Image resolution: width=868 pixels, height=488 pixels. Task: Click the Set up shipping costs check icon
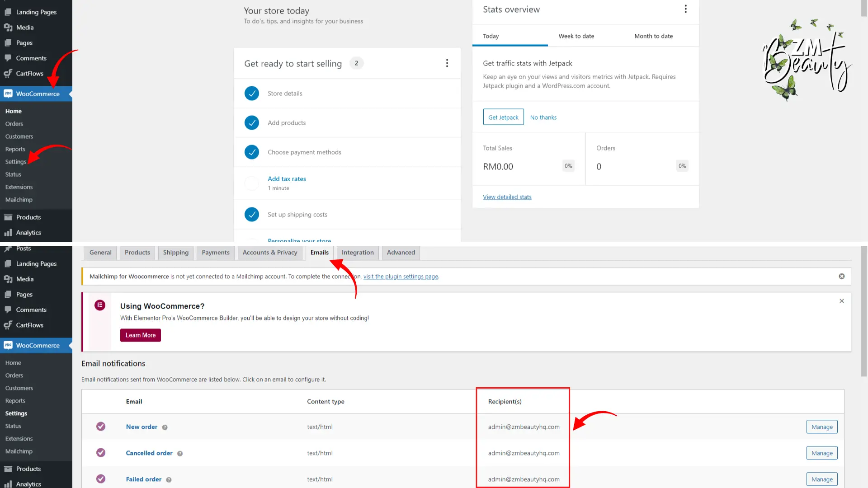pos(252,215)
